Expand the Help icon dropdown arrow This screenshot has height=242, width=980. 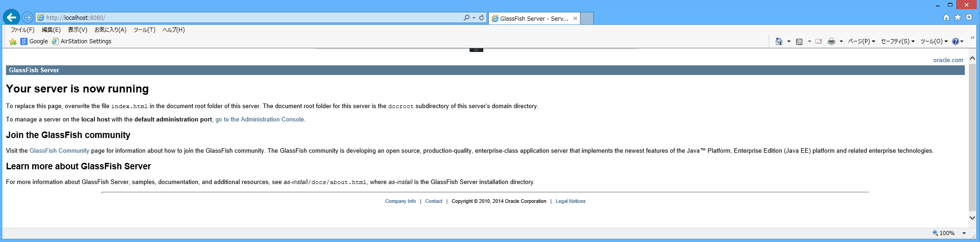point(962,41)
